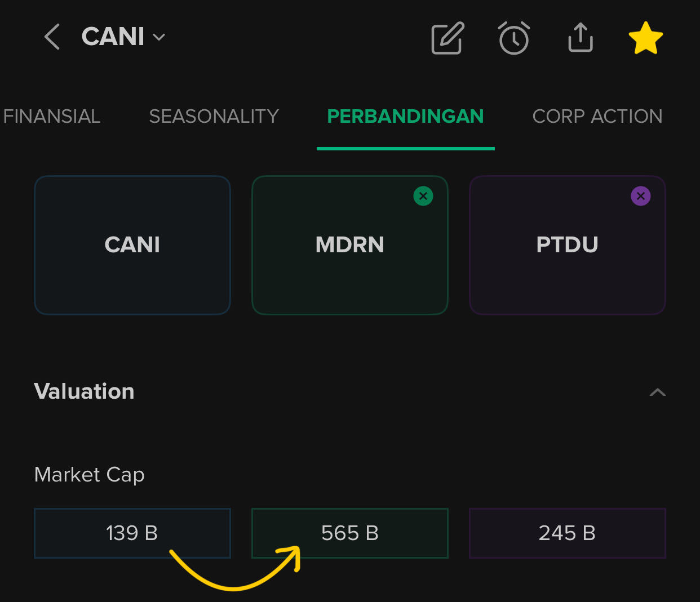Click the Market Cap label
Viewport: 700px width, 602px height.
(90, 475)
